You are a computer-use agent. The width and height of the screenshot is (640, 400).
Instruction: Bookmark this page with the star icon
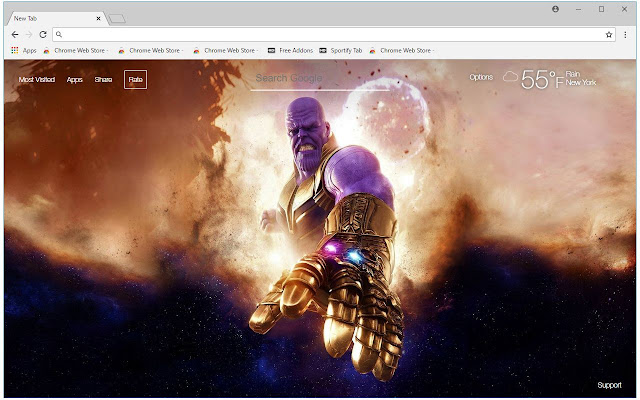tap(609, 35)
